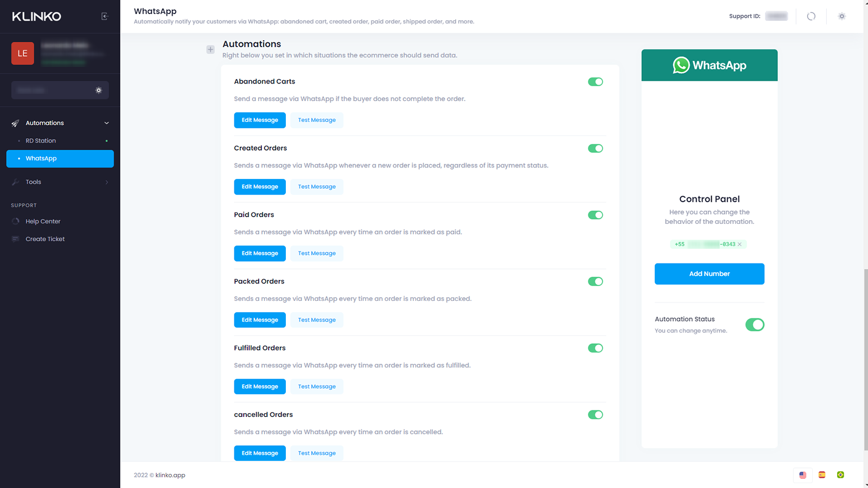The height and width of the screenshot is (488, 868).
Task: Switch language to US English flag
Action: pos(802,475)
